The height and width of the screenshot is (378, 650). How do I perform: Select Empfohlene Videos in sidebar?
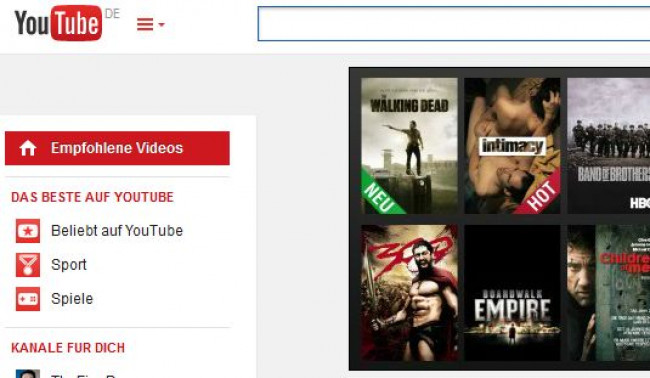(x=117, y=148)
